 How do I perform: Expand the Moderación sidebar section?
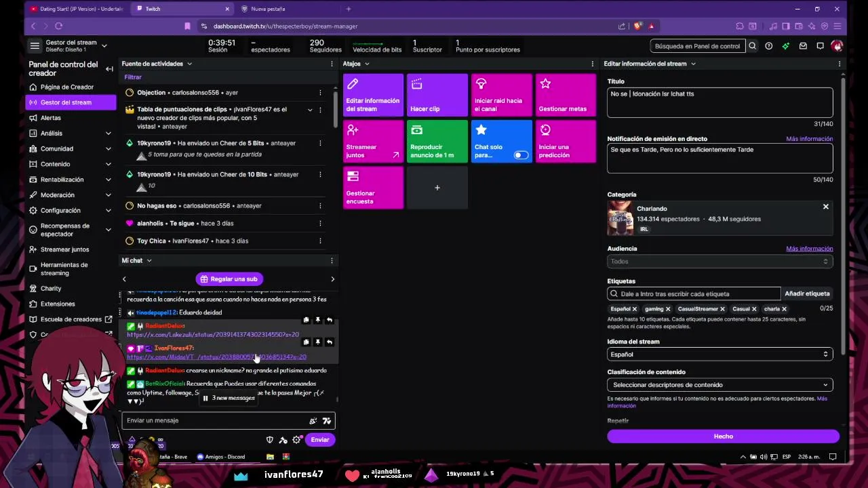pyautogui.click(x=71, y=195)
